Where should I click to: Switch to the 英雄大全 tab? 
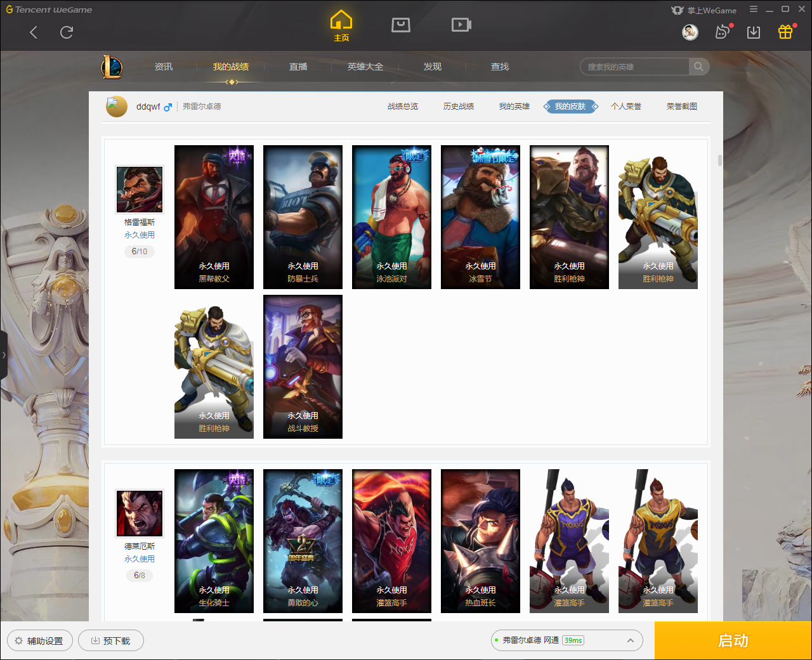(x=365, y=67)
